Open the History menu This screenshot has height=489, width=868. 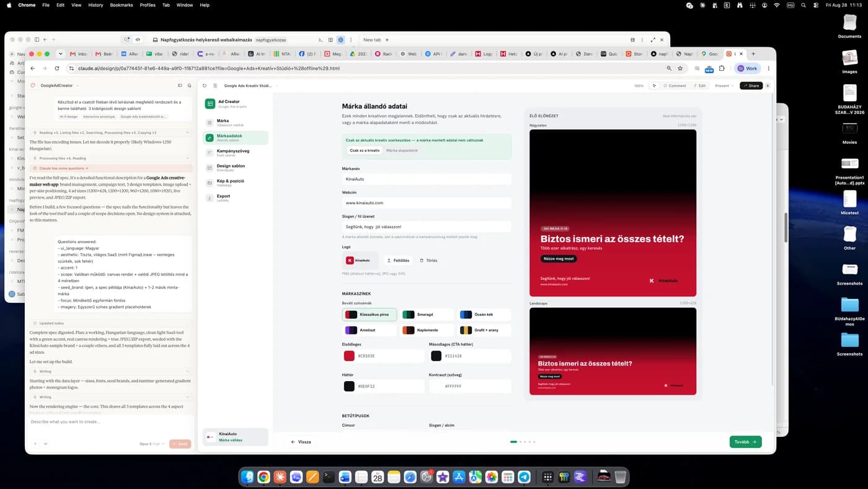(x=95, y=5)
